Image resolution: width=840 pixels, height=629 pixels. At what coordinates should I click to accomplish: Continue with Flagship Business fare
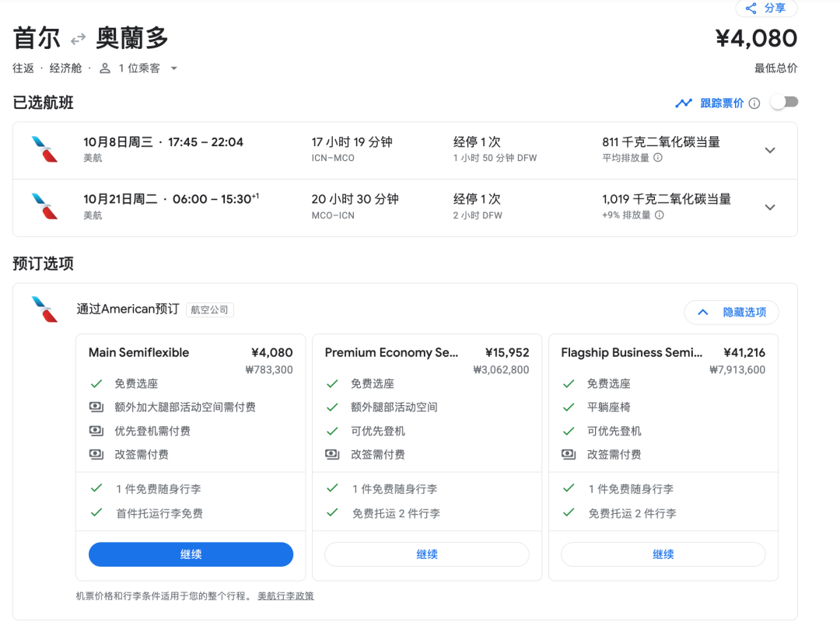[x=663, y=554]
